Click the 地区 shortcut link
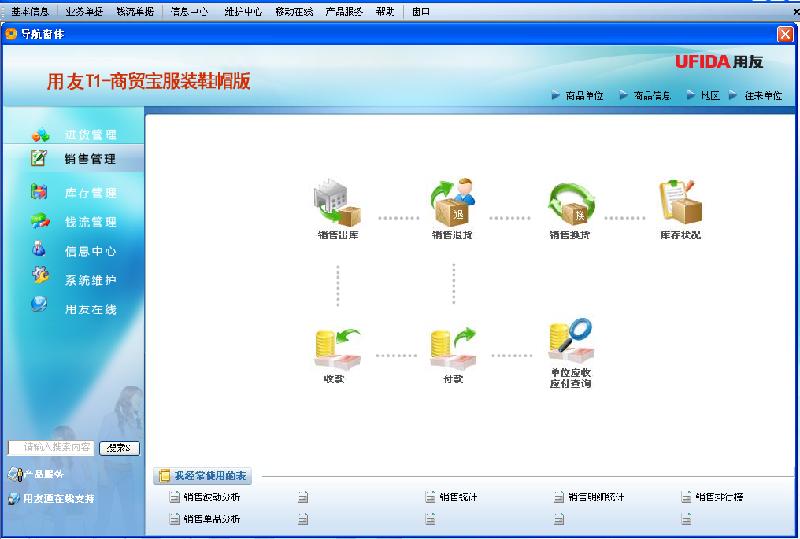Image resolution: width=800 pixels, height=539 pixels. 710,95
